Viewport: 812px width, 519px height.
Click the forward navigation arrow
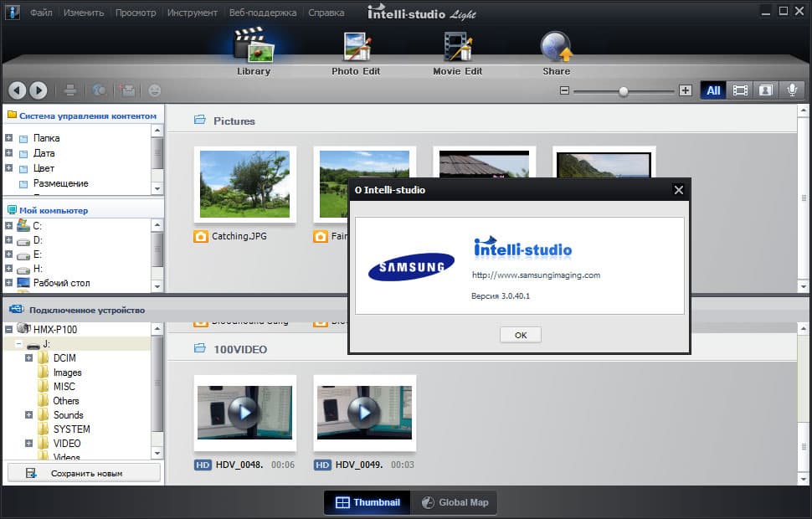[38, 90]
